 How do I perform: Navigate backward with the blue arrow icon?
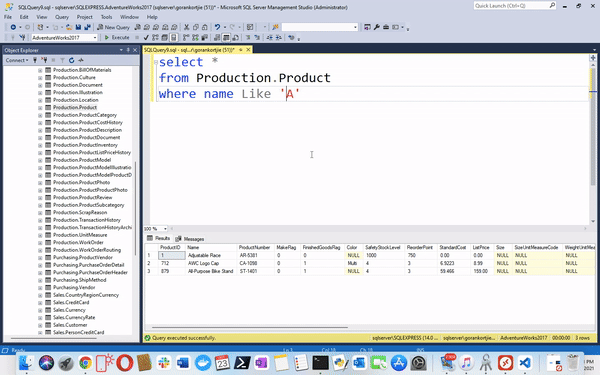13,27
